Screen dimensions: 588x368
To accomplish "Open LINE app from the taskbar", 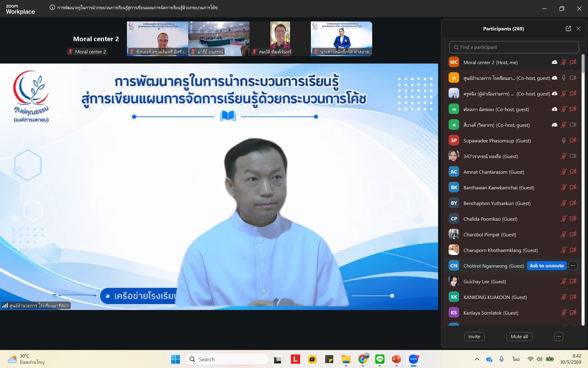I will 380,359.
